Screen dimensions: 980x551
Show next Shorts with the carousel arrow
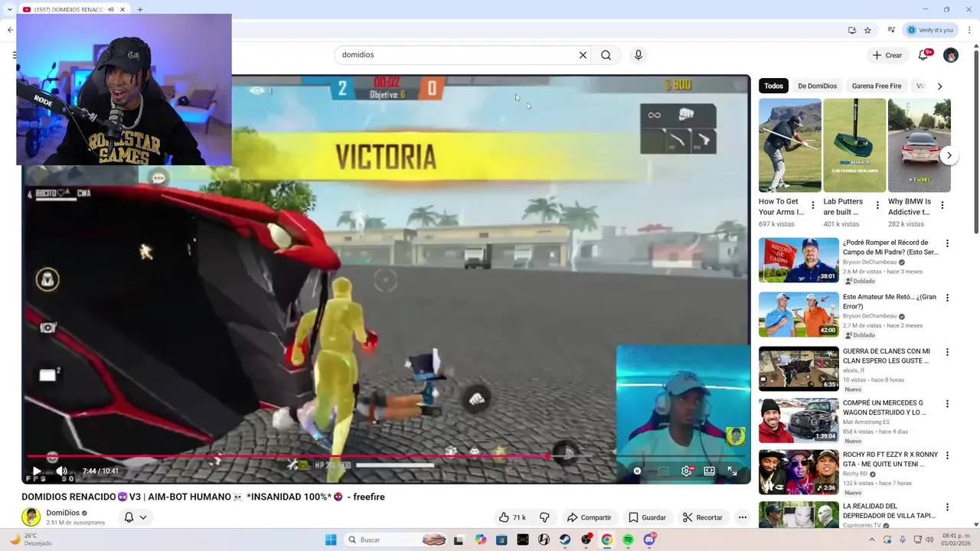pyautogui.click(x=949, y=155)
